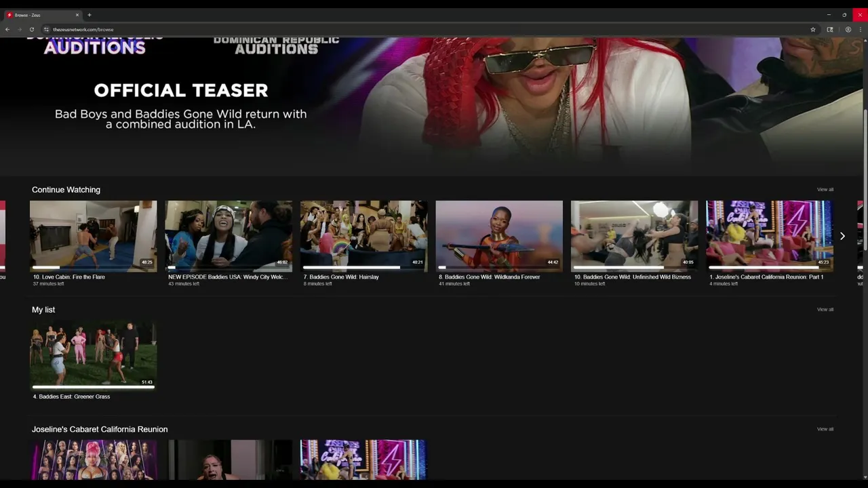The height and width of the screenshot is (488, 868).
Task: Open Baddies Gone Wild: Hairslay thumbnail
Action: [363, 236]
